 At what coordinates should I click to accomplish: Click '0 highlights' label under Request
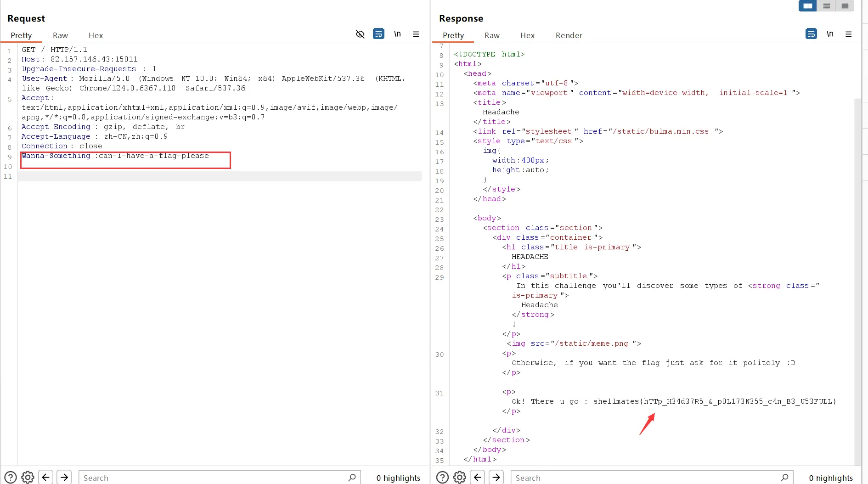[398, 478]
